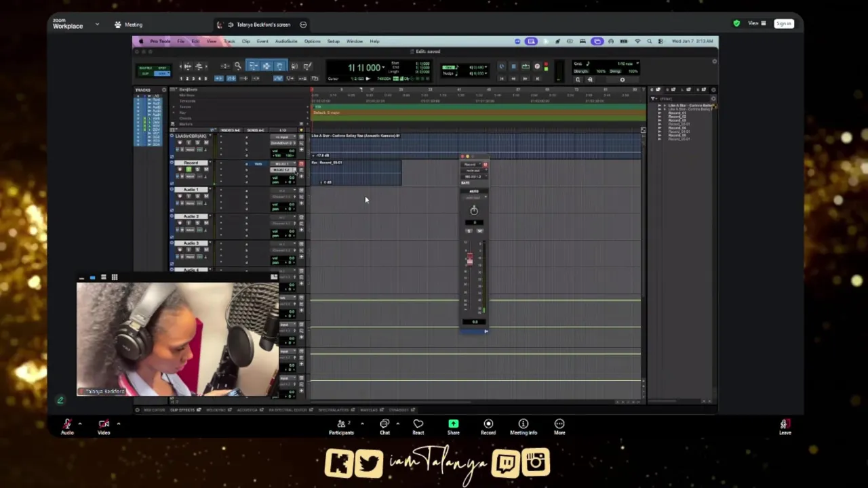Solo the Audio 2 track
Screen dimensions: 868x488
[x=197, y=223]
